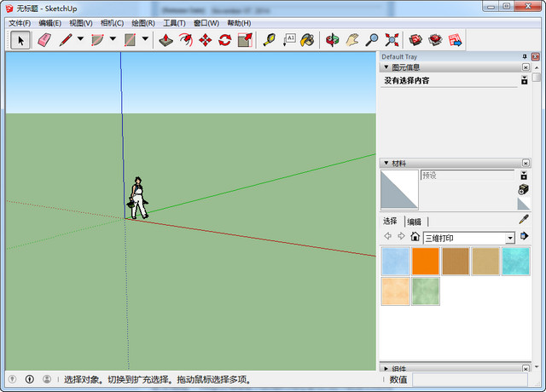Close the 材料 panel
The width and height of the screenshot is (546, 392).
tap(526, 163)
